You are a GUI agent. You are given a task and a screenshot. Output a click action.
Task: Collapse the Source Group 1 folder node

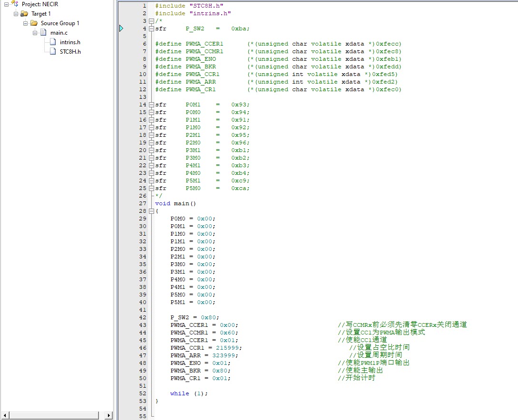click(x=26, y=23)
